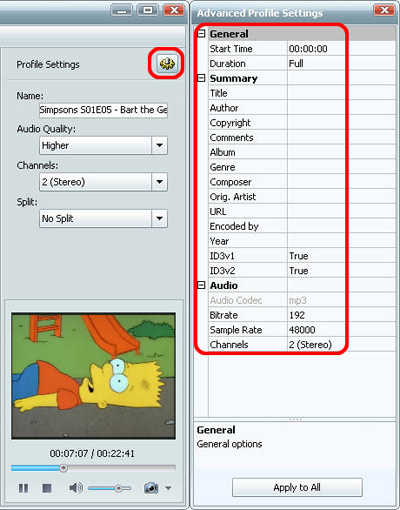400x510 pixels.
Task: Click the Copyright property row
Action: (x=302, y=123)
